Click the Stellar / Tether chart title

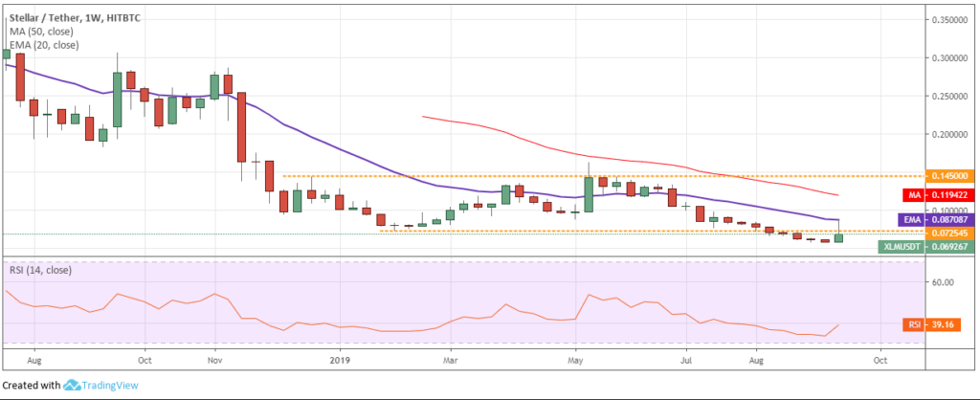coord(75,18)
